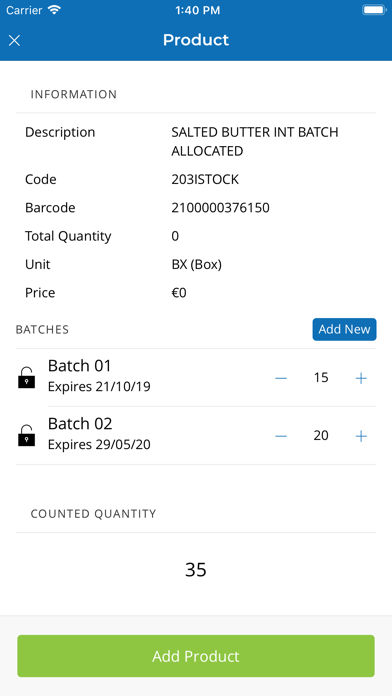Tap the Unit value BX (Box)
The height and width of the screenshot is (696, 392).
[197, 265]
